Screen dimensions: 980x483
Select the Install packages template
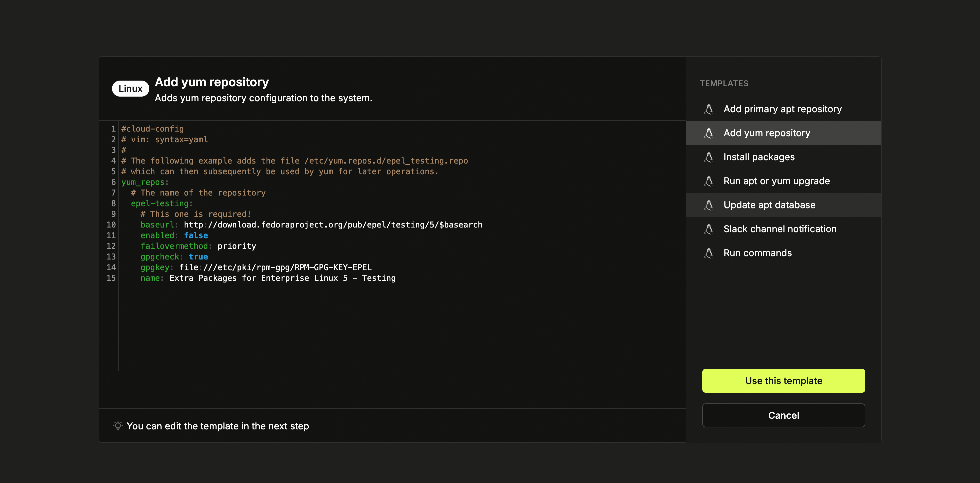(759, 157)
